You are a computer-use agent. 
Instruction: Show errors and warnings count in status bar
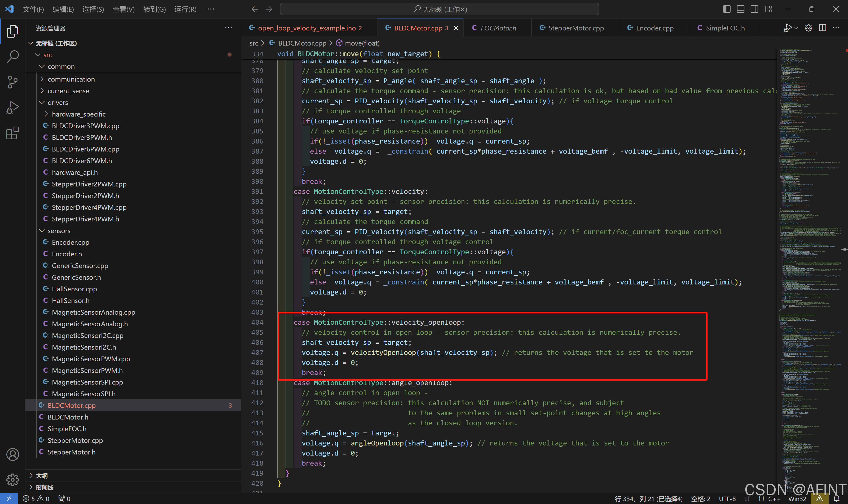pos(36,498)
